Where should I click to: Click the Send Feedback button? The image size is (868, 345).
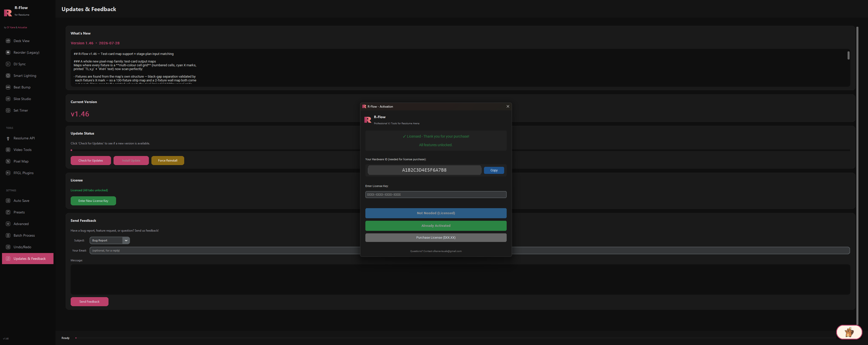89,302
